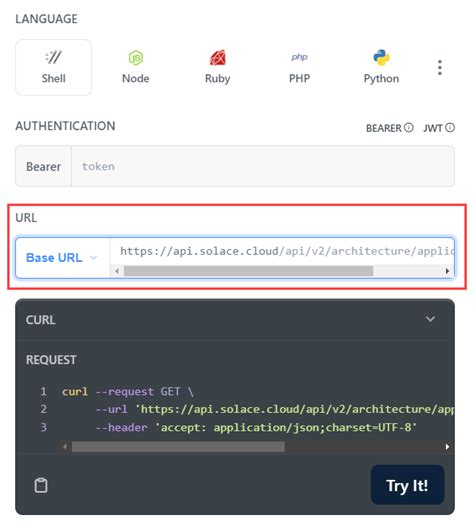The height and width of the screenshot is (523, 474).
Task: Click code block scrollbar right arrow
Action: (447, 447)
